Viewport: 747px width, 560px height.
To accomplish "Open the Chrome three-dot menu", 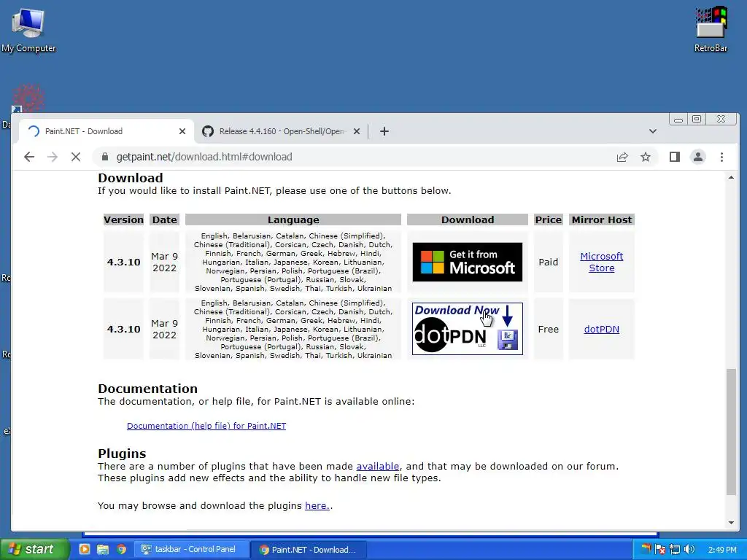I will click(721, 157).
